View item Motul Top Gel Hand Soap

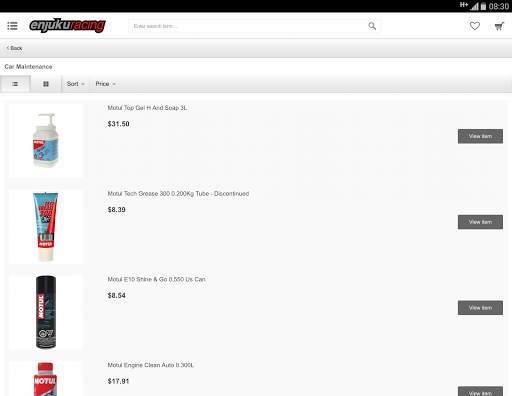480,136
